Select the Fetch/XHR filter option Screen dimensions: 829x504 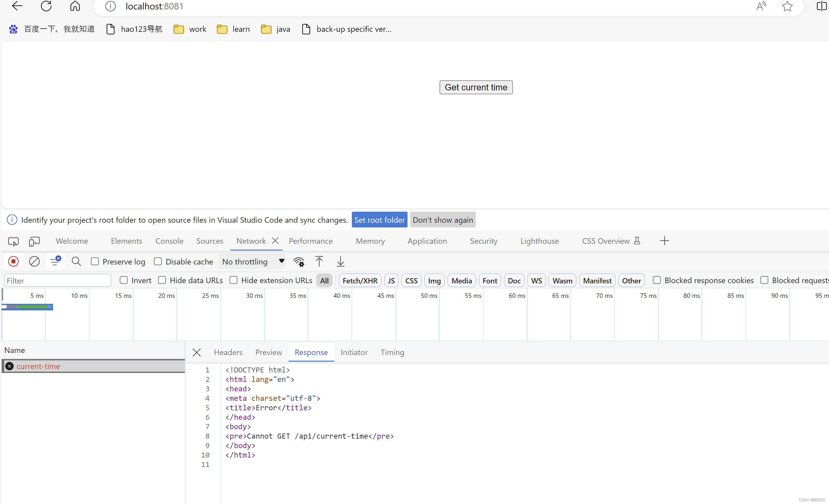click(359, 280)
